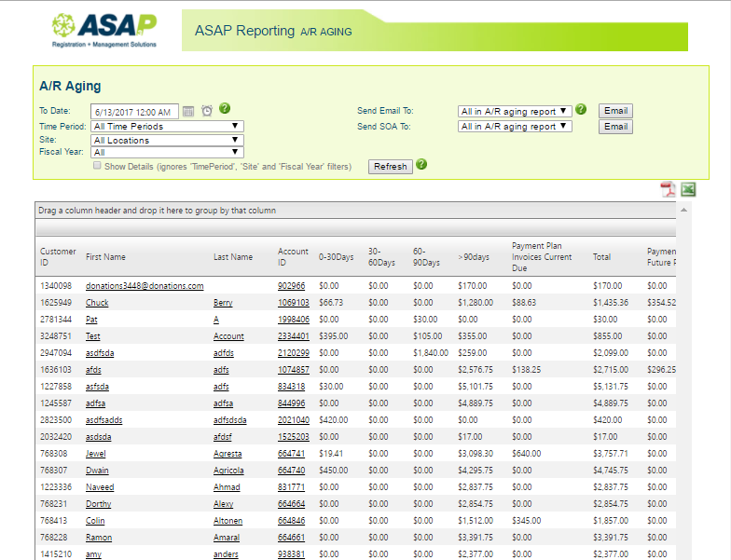Export report as PDF

coord(669,189)
